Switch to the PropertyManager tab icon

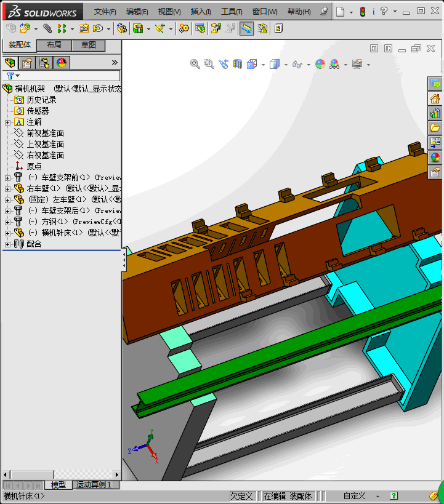[x=27, y=63]
